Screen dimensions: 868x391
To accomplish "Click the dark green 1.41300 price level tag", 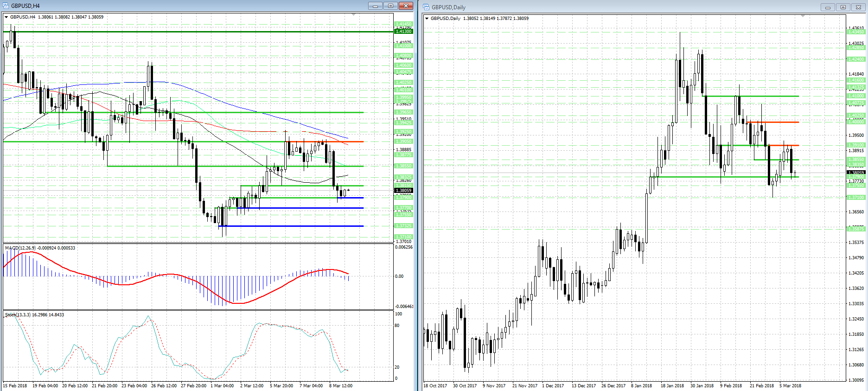I will [403, 32].
